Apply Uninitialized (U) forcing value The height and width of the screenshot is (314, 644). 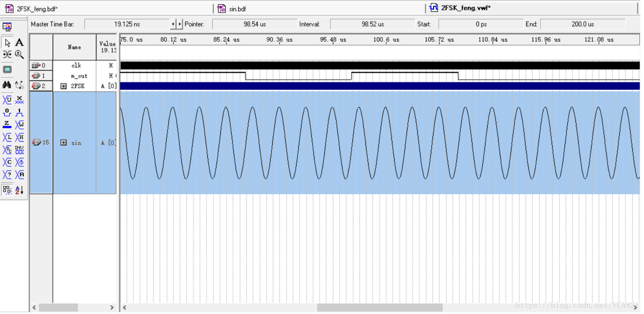click(x=7, y=100)
